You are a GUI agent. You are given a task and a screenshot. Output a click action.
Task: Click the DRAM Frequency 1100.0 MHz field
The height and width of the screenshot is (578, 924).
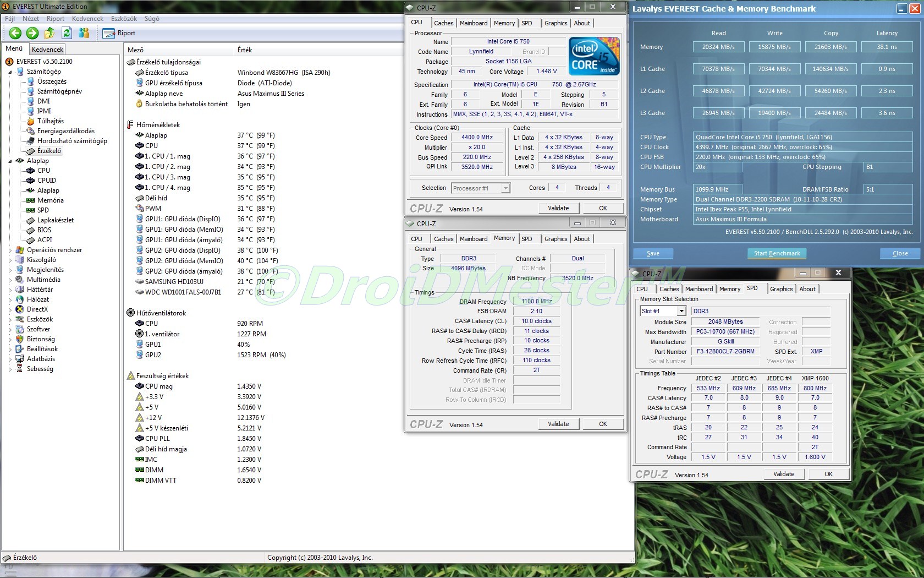pos(537,302)
